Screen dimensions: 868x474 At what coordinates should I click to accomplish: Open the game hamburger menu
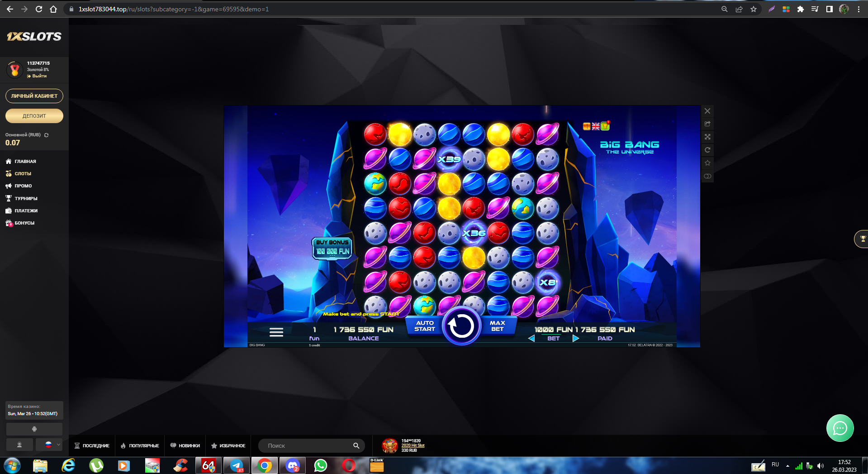point(276,332)
